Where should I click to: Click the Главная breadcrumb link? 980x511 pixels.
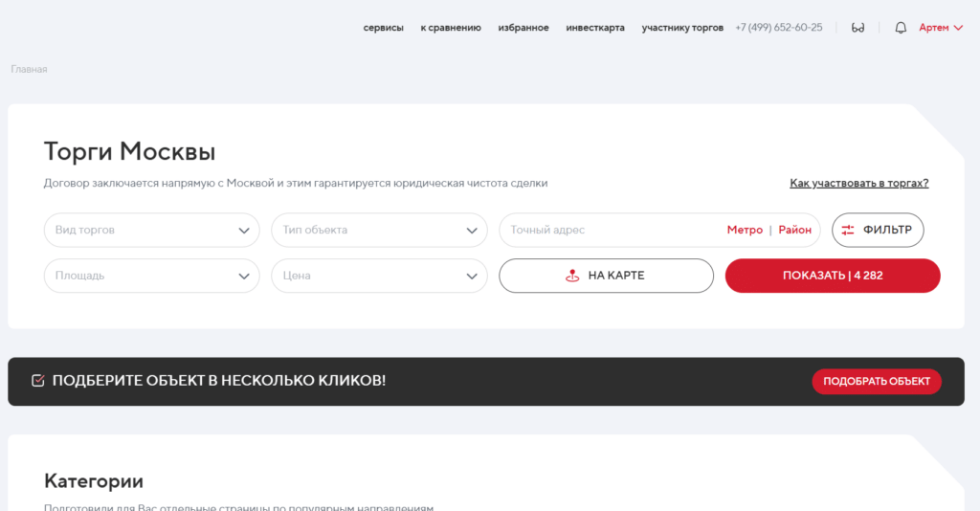click(x=29, y=69)
